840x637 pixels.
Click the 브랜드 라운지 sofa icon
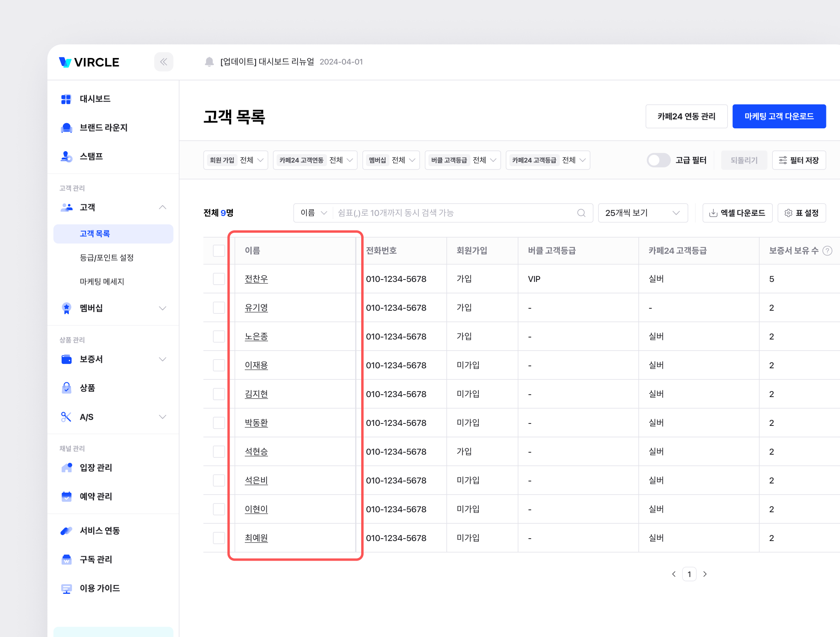click(66, 128)
